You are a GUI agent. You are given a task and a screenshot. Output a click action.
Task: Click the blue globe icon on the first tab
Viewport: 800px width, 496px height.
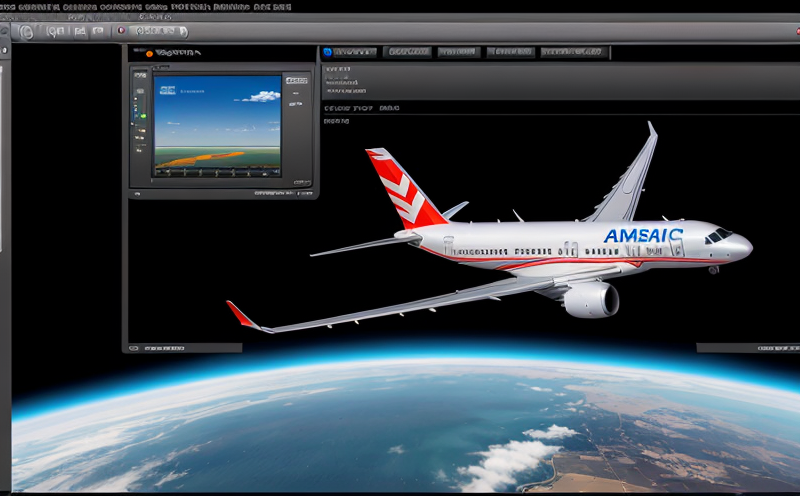[328, 52]
